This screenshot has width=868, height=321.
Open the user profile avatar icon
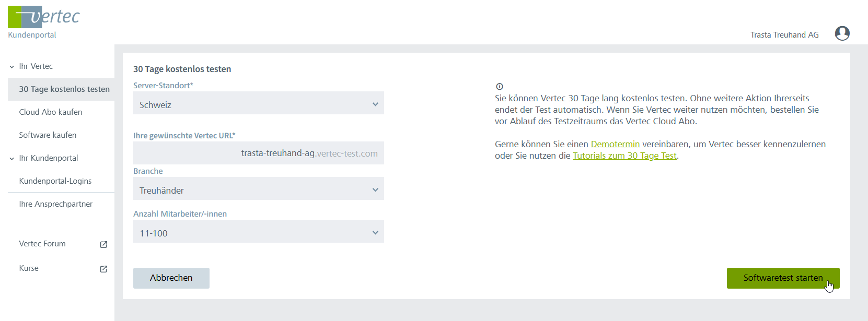842,33
